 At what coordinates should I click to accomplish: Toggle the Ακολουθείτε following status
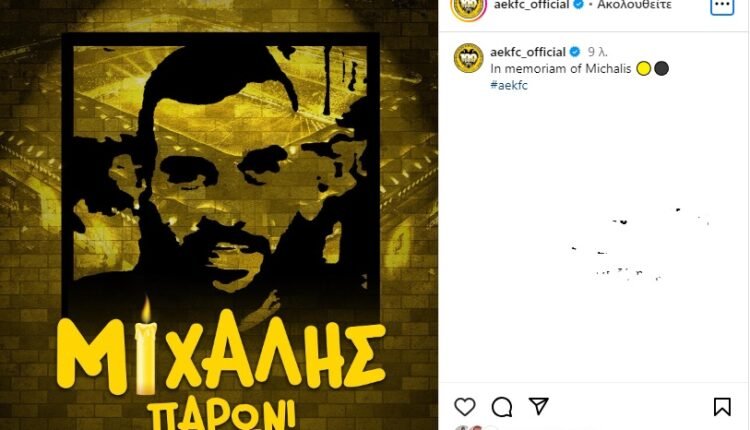(x=634, y=5)
